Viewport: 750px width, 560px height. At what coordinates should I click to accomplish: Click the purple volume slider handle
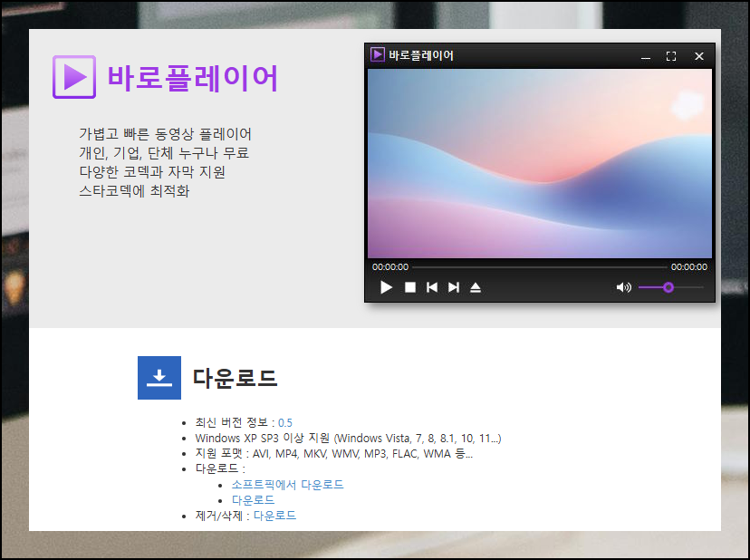click(668, 287)
